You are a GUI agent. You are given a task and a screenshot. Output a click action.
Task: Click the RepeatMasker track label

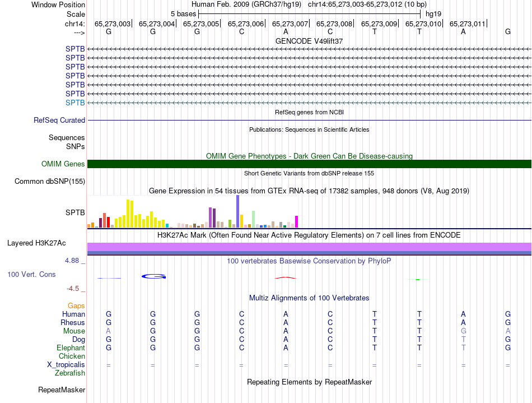tap(62, 390)
